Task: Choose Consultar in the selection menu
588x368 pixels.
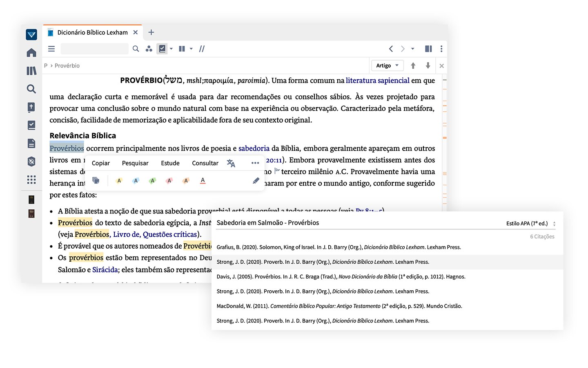Action: [205, 163]
